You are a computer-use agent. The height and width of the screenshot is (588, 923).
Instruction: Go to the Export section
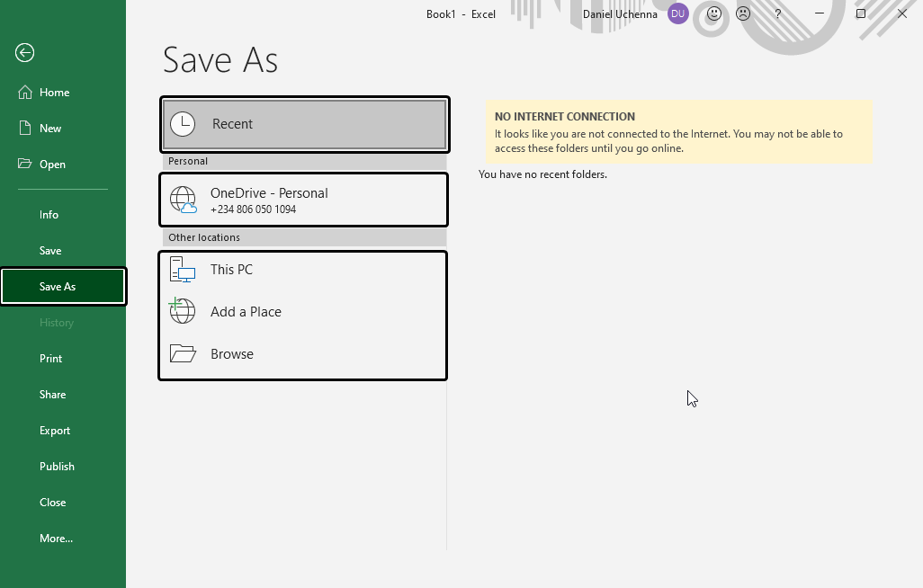click(55, 430)
